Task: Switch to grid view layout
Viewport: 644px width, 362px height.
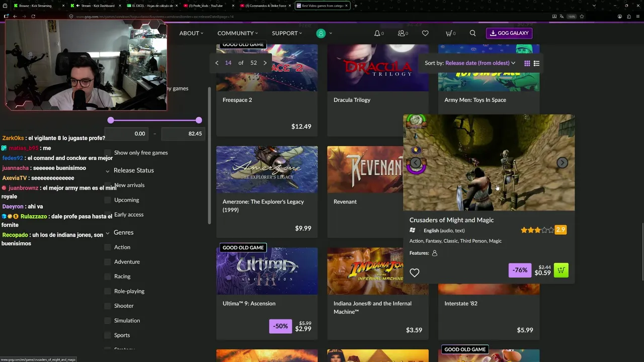Action: 527,63
